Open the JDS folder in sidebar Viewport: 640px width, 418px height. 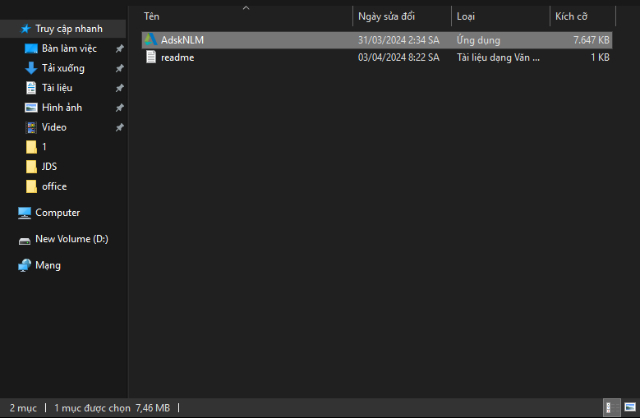(x=50, y=166)
